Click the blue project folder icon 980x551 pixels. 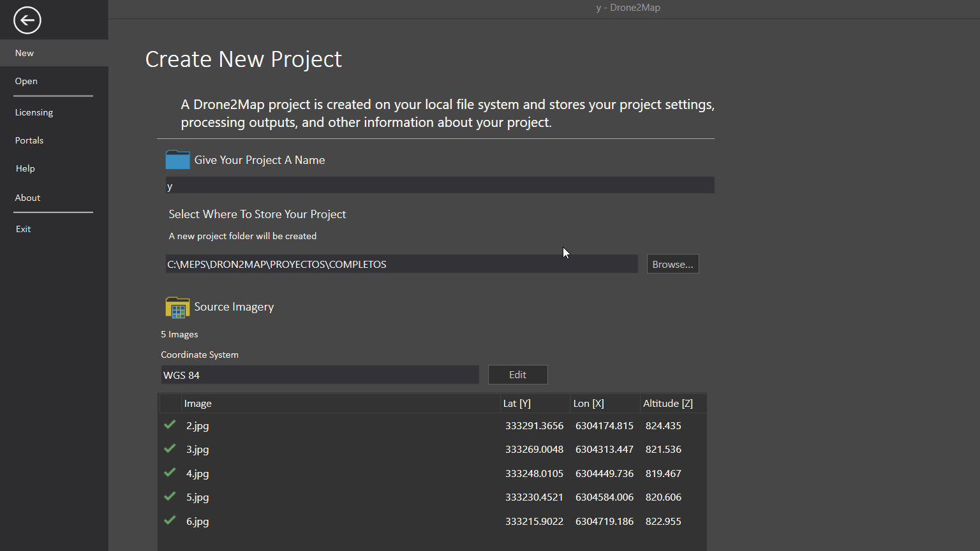click(177, 159)
